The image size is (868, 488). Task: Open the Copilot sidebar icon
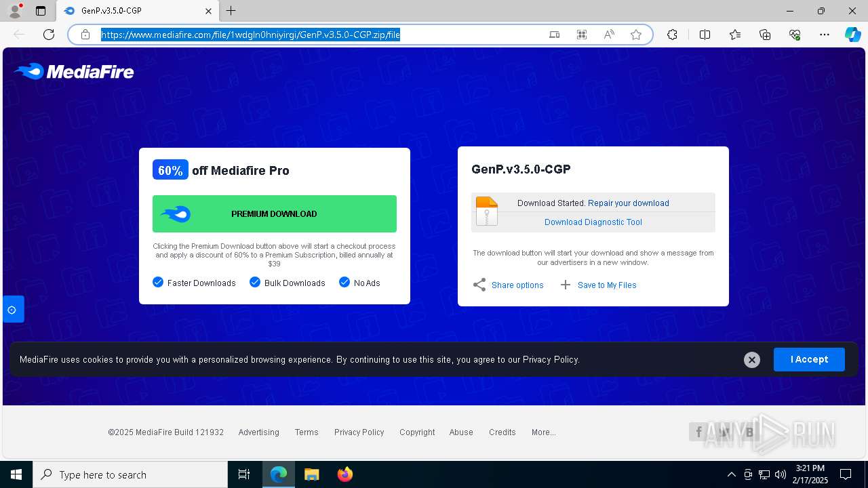852,35
